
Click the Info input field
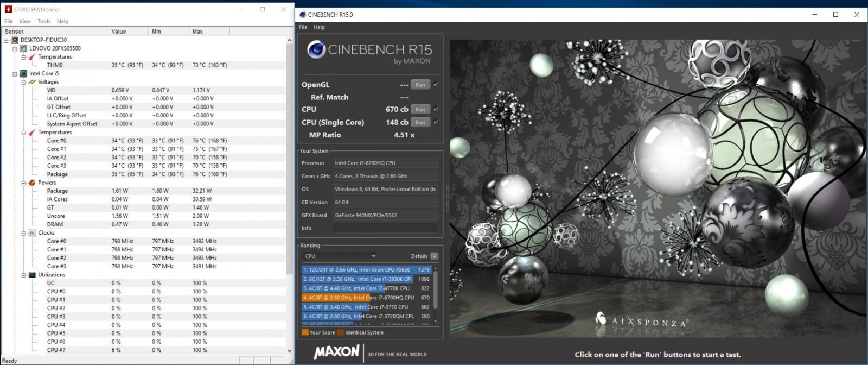point(385,228)
